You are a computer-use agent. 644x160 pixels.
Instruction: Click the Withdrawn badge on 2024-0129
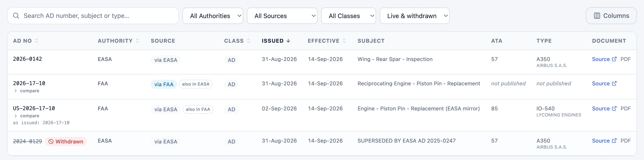66,141
